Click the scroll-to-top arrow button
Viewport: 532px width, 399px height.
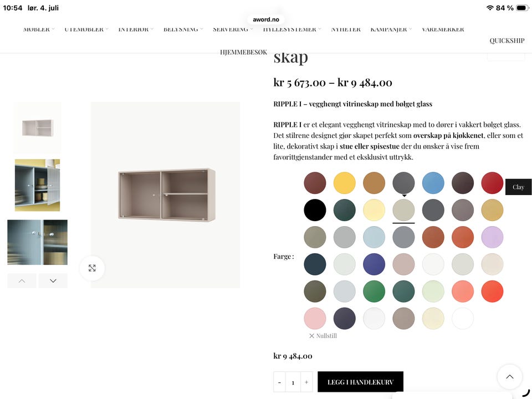(510, 377)
